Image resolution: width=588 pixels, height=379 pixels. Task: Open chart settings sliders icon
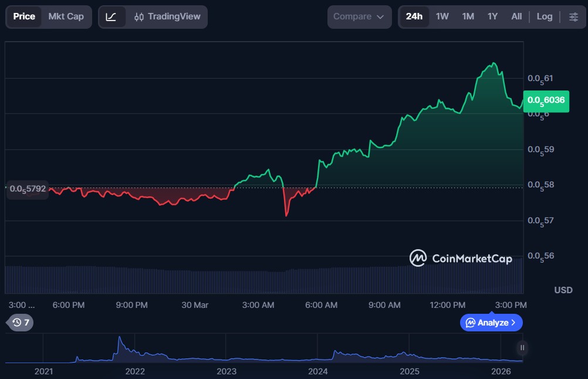[x=573, y=16]
